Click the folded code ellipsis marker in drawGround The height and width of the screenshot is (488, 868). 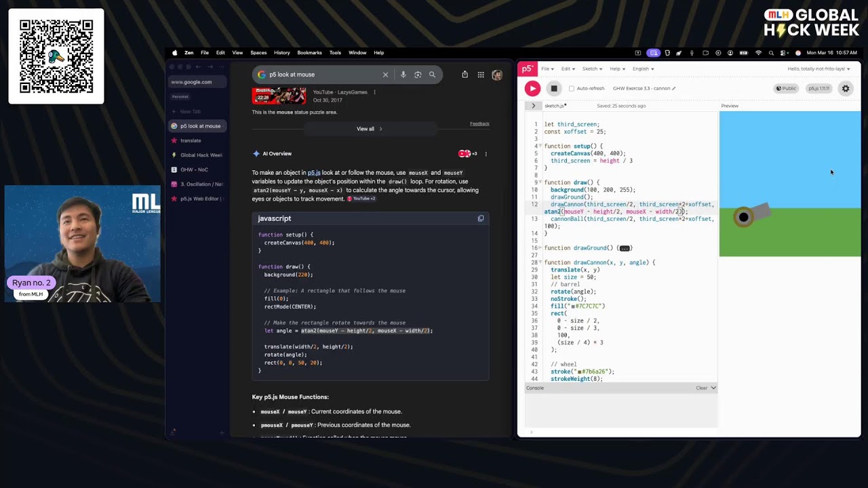tap(625, 248)
